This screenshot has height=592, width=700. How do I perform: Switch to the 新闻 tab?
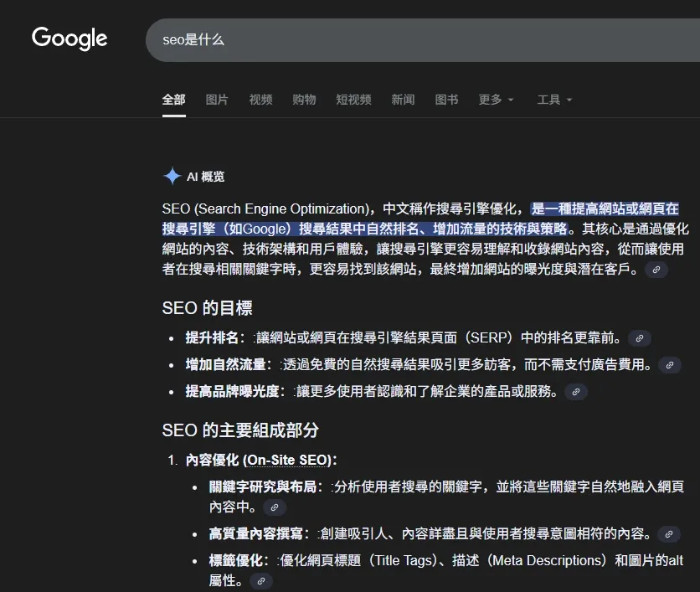403,100
